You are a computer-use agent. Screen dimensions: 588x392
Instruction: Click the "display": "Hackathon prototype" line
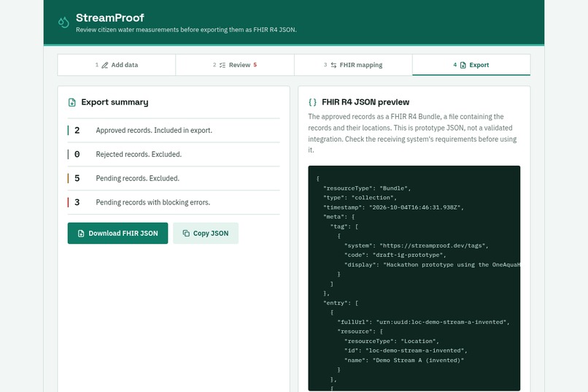432,265
